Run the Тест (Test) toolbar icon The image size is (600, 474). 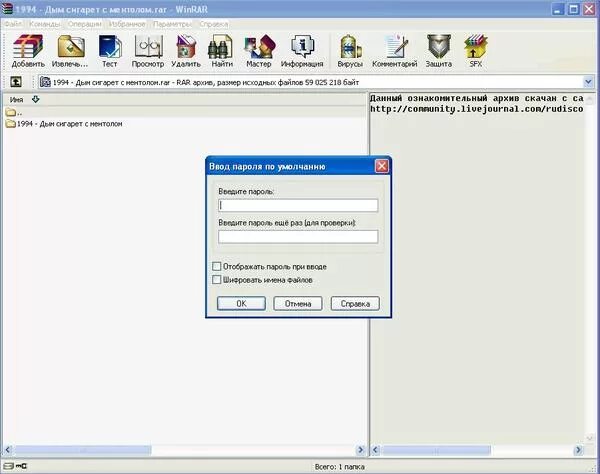coord(110,51)
